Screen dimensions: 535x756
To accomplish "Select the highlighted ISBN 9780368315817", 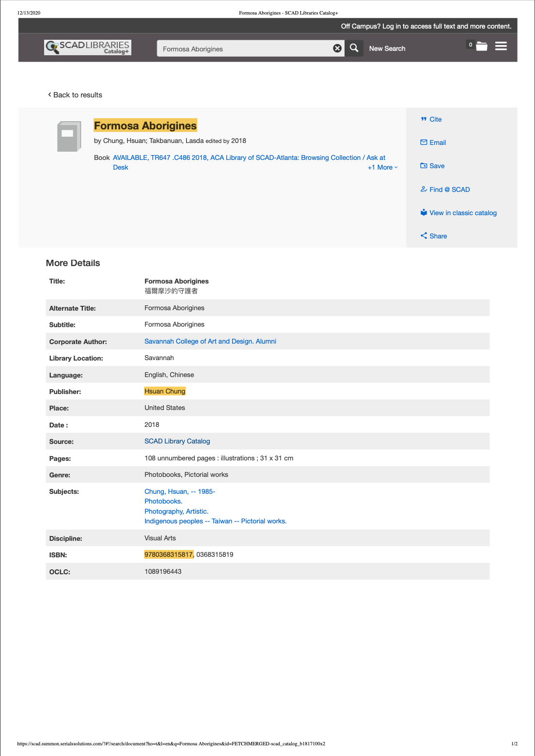I will pos(169,554).
